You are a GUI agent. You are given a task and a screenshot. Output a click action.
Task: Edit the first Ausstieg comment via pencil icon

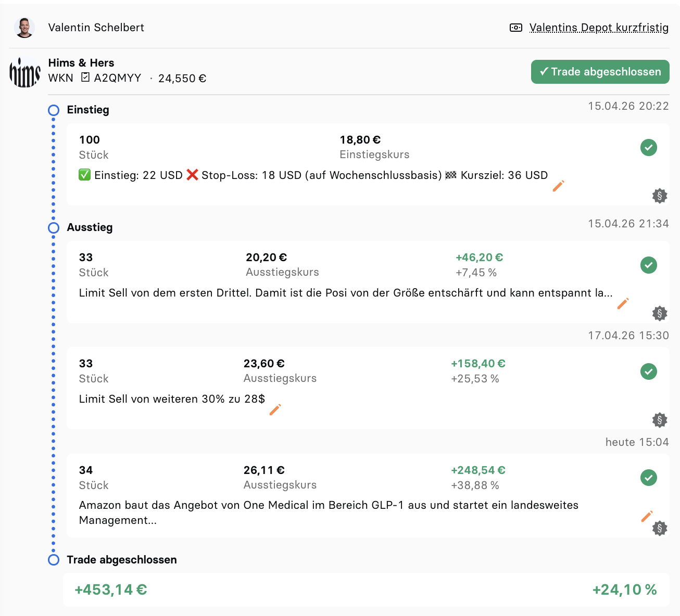pos(623,304)
